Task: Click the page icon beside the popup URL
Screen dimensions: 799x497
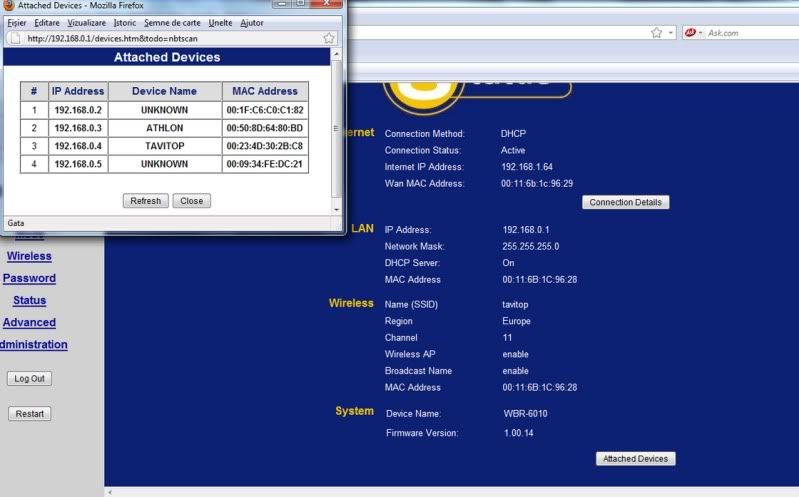Action: pos(15,38)
